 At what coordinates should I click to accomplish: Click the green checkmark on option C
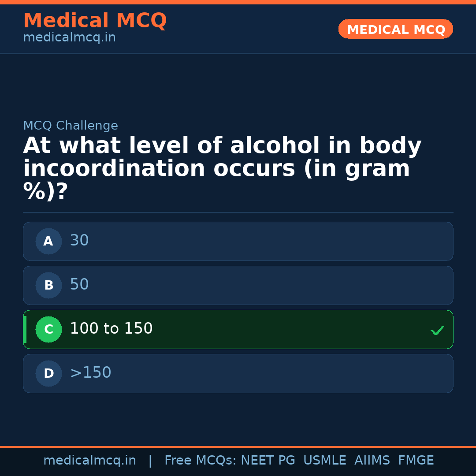coord(437,330)
